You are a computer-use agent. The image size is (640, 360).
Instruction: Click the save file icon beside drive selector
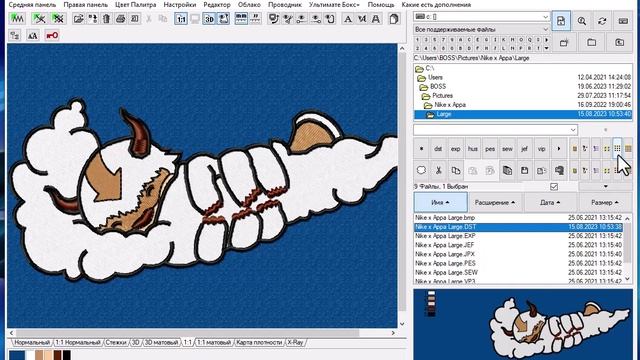(561, 21)
